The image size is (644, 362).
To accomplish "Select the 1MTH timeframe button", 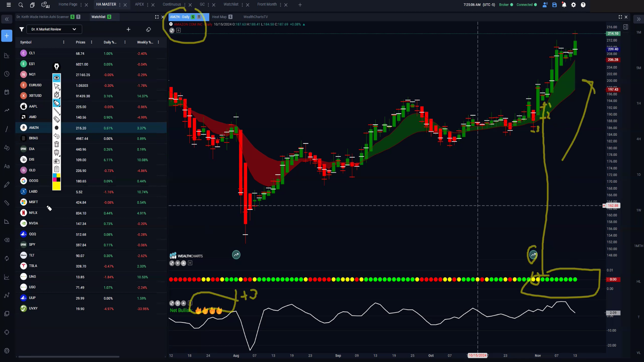I will [639, 246].
